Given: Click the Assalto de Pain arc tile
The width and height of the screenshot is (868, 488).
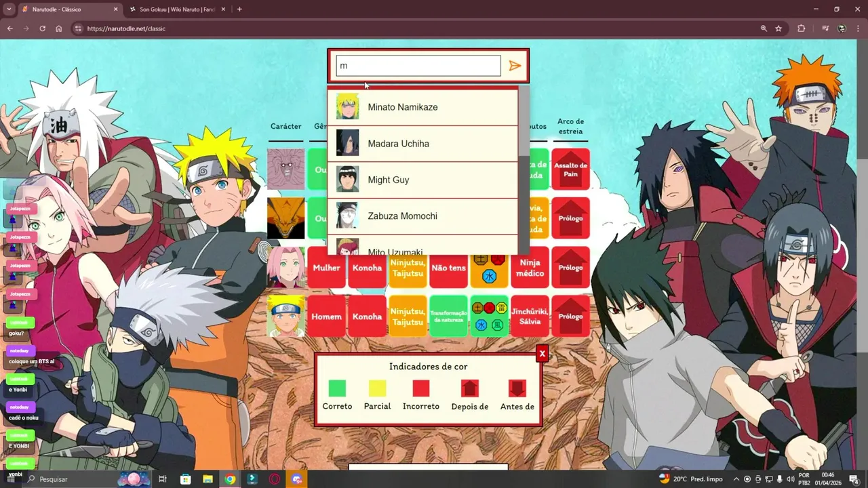Looking at the screenshot, I should [x=570, y=169].
